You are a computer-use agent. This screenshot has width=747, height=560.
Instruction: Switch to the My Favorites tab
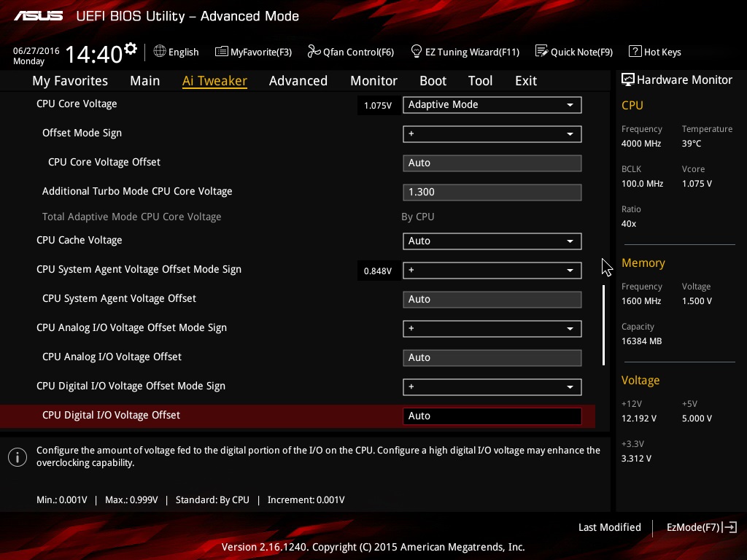click(x=70, y=81)
